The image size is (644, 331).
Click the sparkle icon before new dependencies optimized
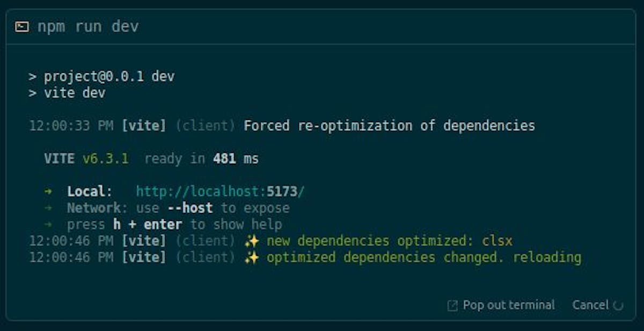(x=251, y=241)
